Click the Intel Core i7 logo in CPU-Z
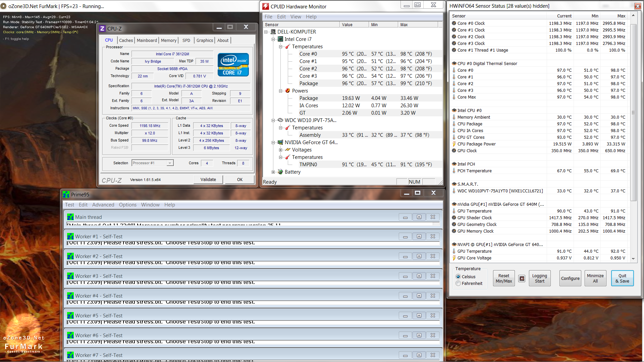Screen dimensions: 644x362 point(233,65)
